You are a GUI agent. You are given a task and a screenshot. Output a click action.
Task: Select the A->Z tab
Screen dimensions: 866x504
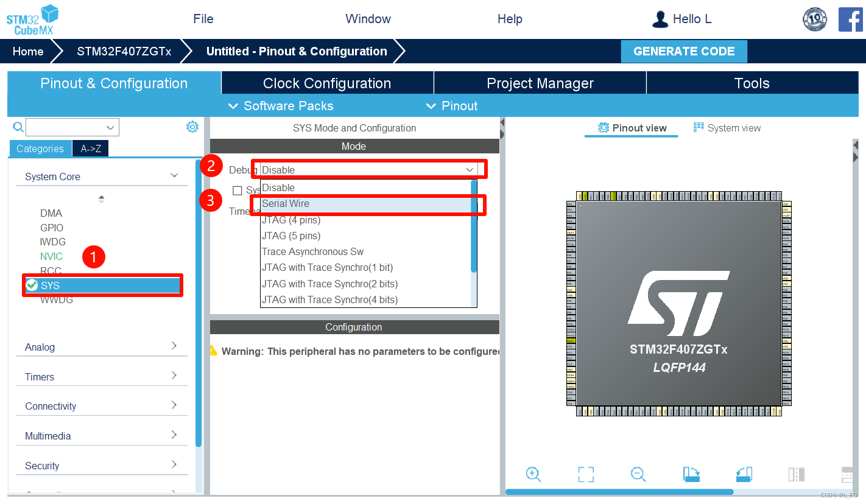click(x=91, y=149)
